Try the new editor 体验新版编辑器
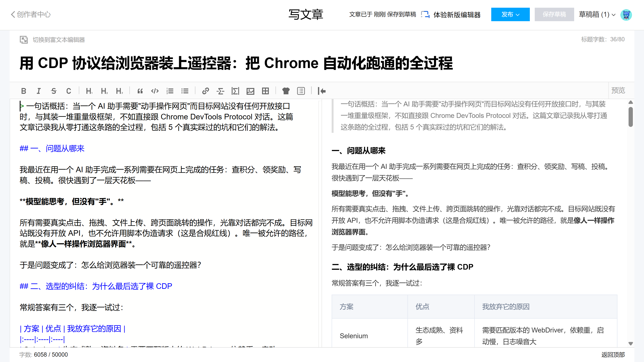Viewport: 644px width, 362px height. [x=451, y=15]
